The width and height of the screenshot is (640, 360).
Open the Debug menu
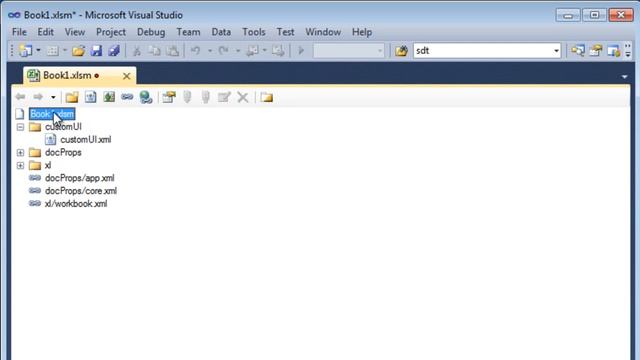151,32
